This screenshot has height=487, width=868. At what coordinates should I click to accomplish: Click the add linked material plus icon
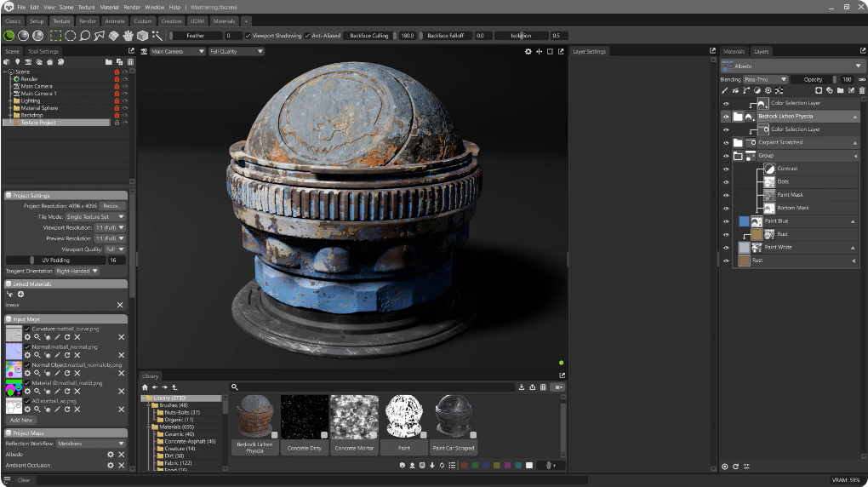pos(20,294)
